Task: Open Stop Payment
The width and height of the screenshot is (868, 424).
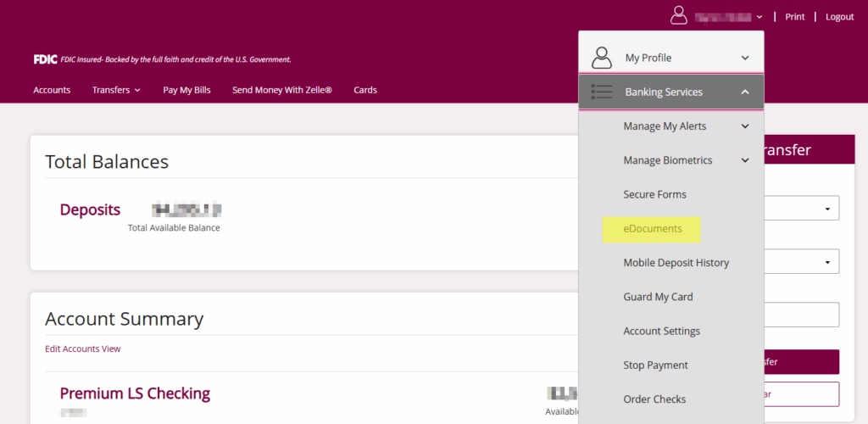Action: 655,365
